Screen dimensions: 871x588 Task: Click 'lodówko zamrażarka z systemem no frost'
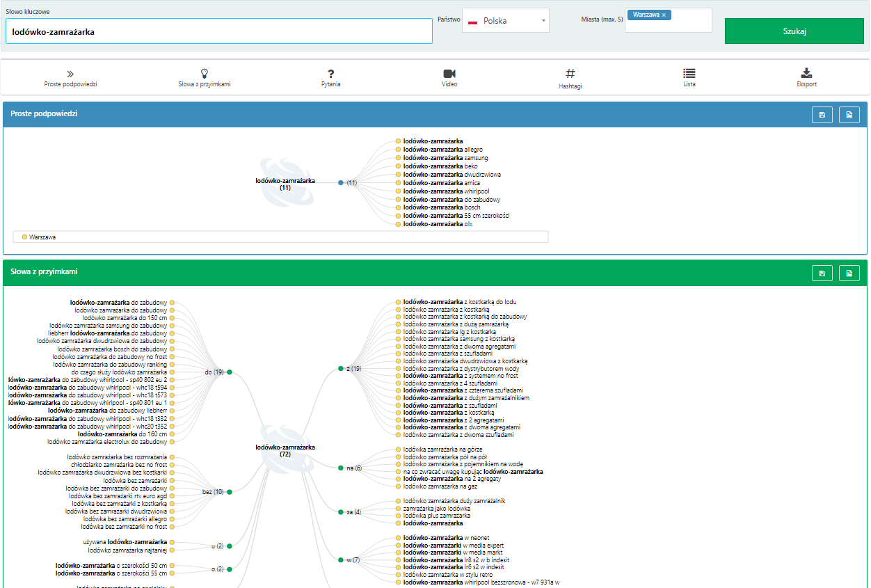461,376
